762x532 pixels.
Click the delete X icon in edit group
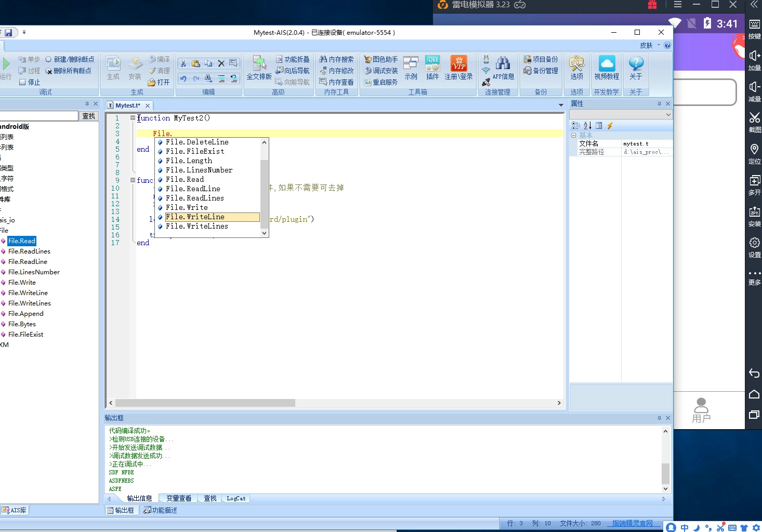point(221,63)
